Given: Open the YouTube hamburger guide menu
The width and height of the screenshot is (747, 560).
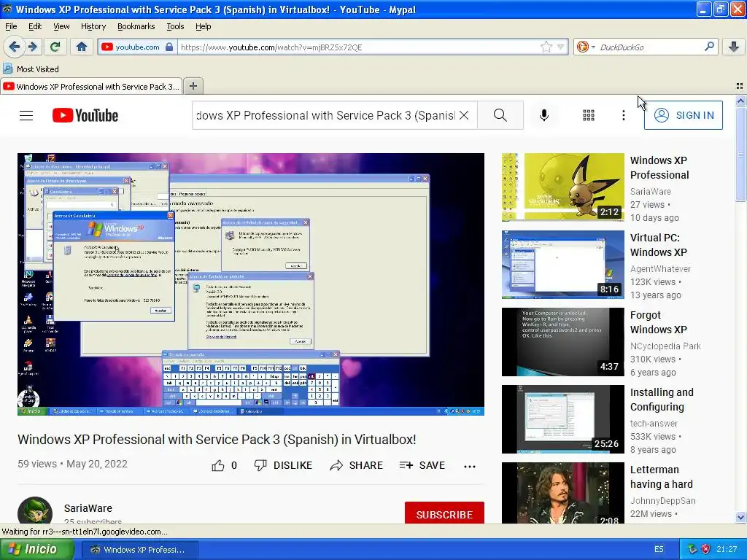Looking at the screenshot, I should coord(26,115).
